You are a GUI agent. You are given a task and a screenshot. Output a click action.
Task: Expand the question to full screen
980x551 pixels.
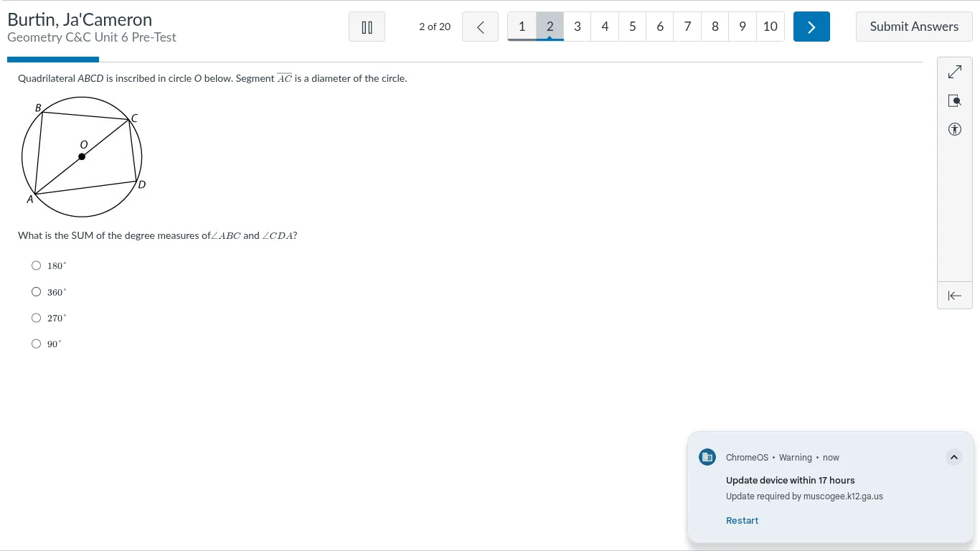click(x=954, y=72)
